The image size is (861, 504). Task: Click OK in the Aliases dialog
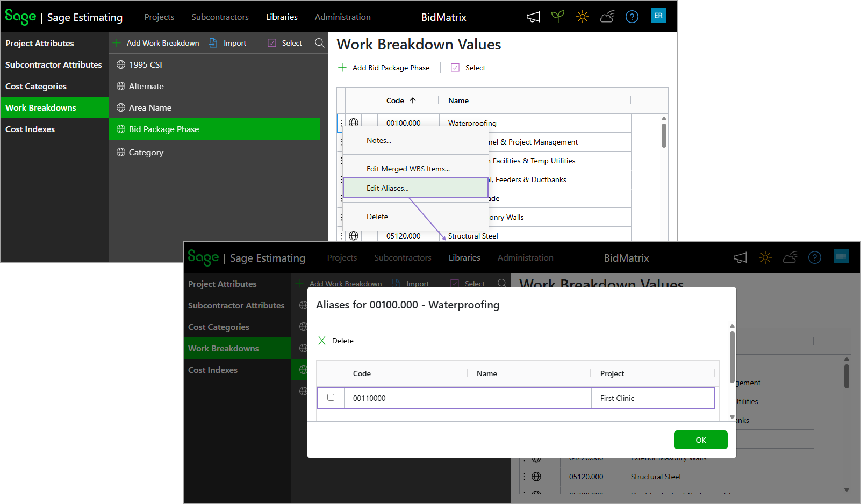click(700, 440)
